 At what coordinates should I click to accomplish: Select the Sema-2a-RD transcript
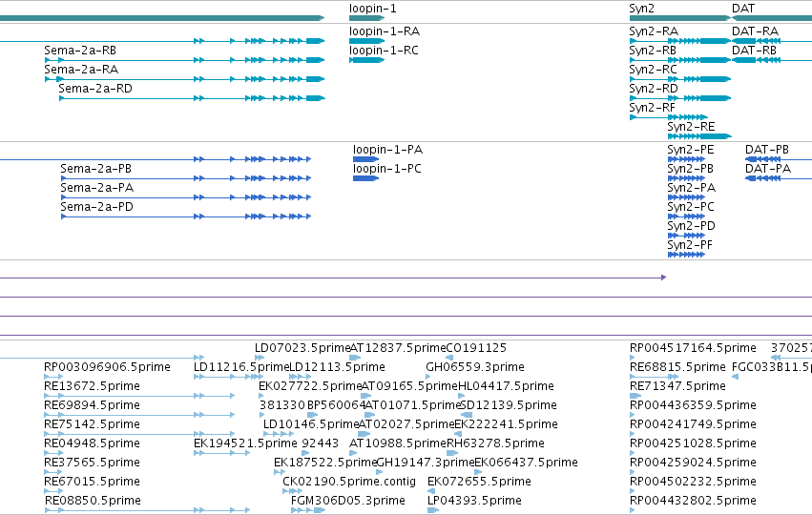[x=95, y=89]
